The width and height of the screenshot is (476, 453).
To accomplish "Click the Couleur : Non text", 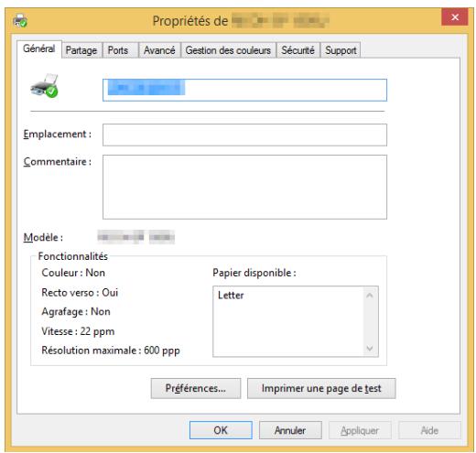I will click(73, 273).
